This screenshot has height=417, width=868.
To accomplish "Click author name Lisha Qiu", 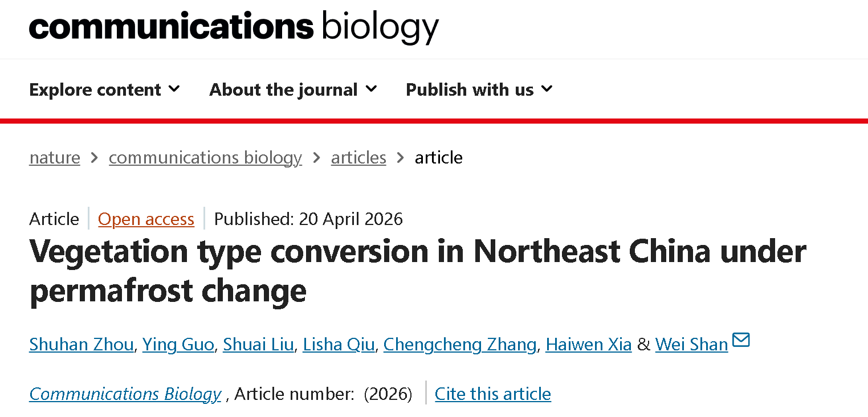I will tap(339, 344).
